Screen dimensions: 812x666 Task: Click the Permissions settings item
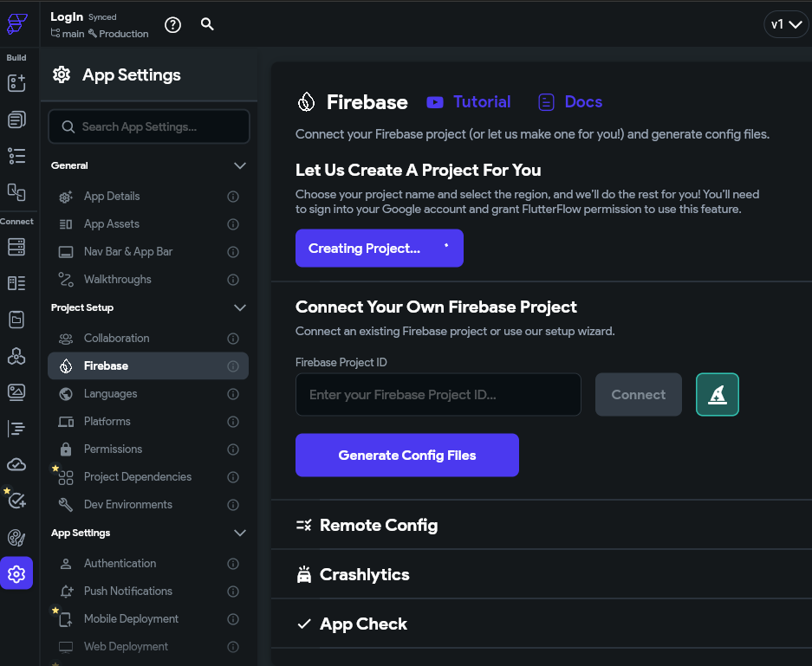click(148, 449)
